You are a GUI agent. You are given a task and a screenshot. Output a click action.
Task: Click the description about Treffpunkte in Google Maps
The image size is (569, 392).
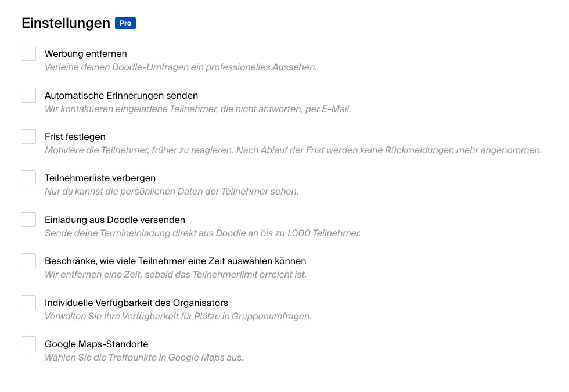pyautogui.click(x=144, y=358)
